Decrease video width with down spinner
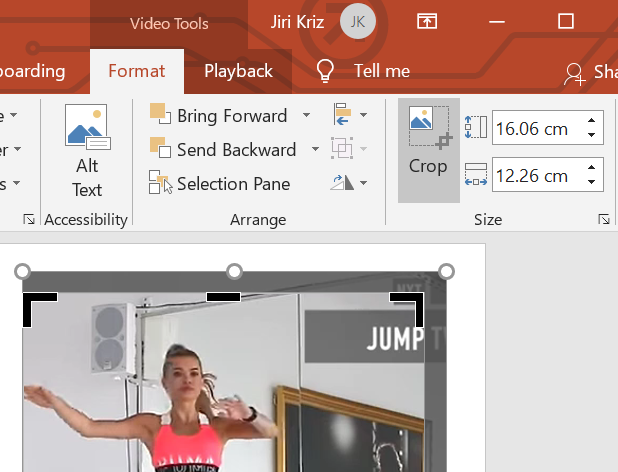Image resolution: width=618 pixels, height=472 pixels. tap(591, 182)
